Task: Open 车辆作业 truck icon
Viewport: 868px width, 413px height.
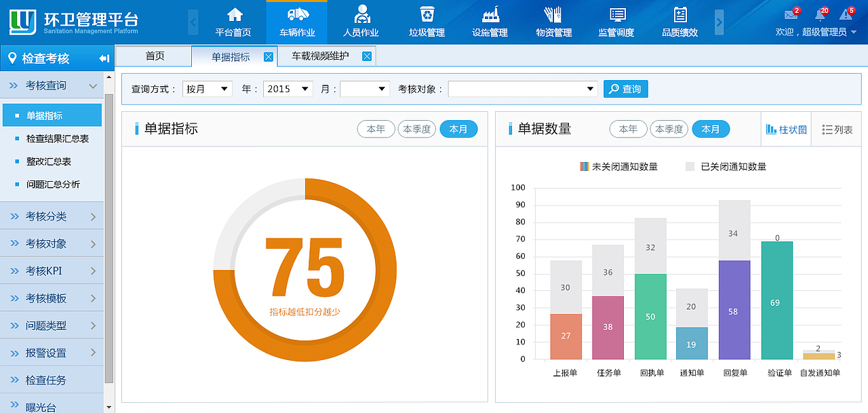Action: click(x=297, y=14)
